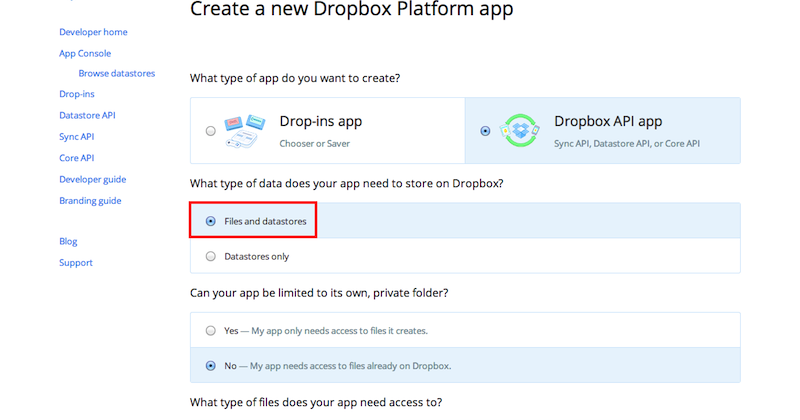The height and width of the screenshot is (420, 800).
Task: Click the Drop-ins app illustration icon
Action: (x=245, y=131)
